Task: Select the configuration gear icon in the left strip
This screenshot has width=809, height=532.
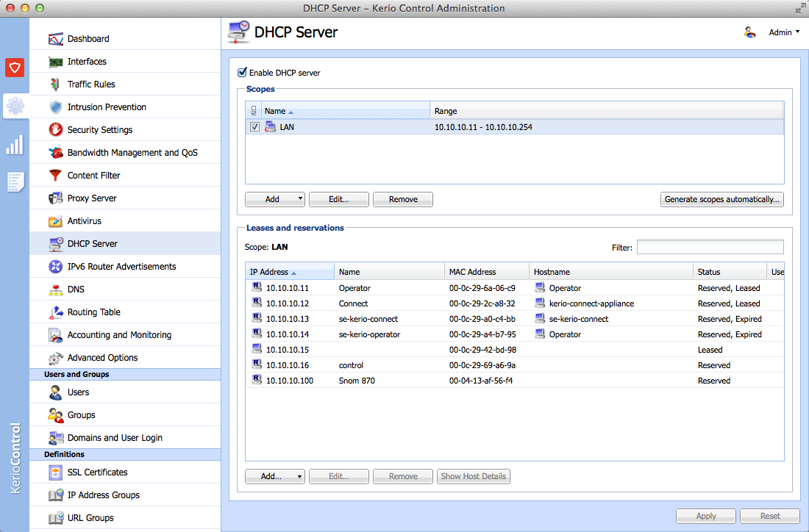Action: [x=15, y=106]
